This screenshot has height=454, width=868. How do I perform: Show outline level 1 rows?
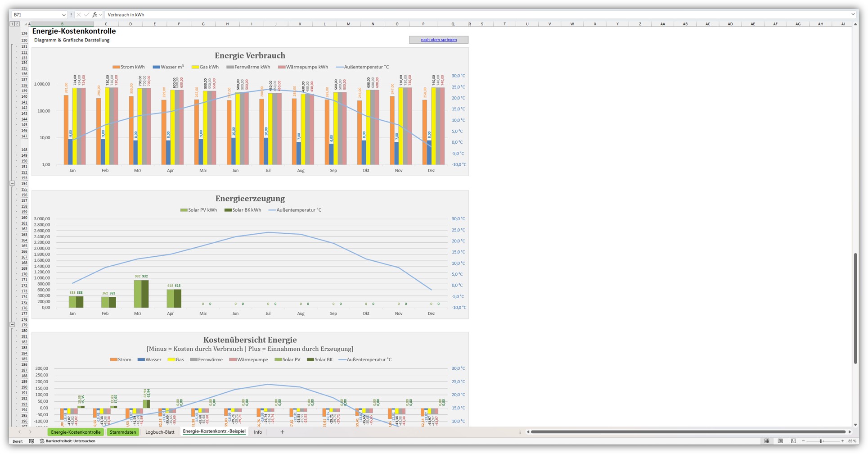(x=12, y=24)
